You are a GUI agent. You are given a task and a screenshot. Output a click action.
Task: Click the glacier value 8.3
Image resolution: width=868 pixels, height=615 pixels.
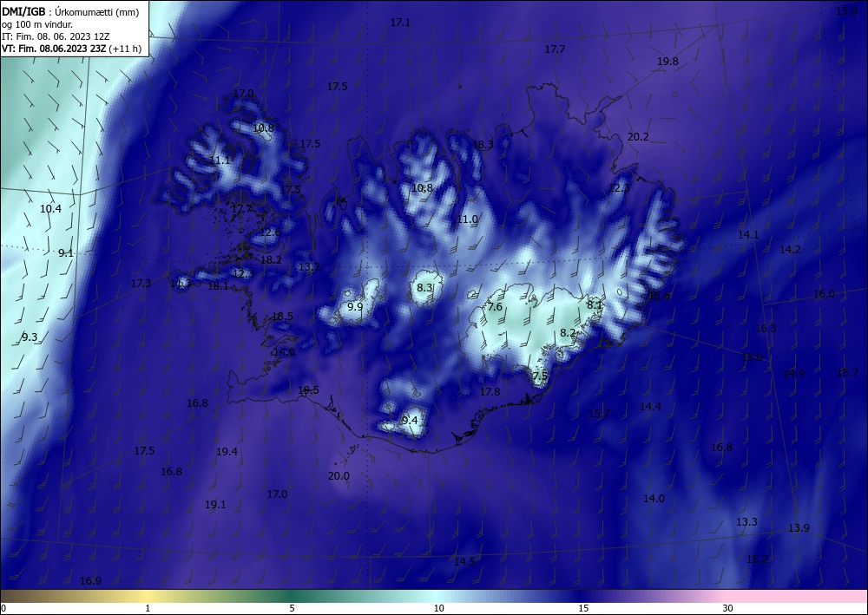coord(424,288)
